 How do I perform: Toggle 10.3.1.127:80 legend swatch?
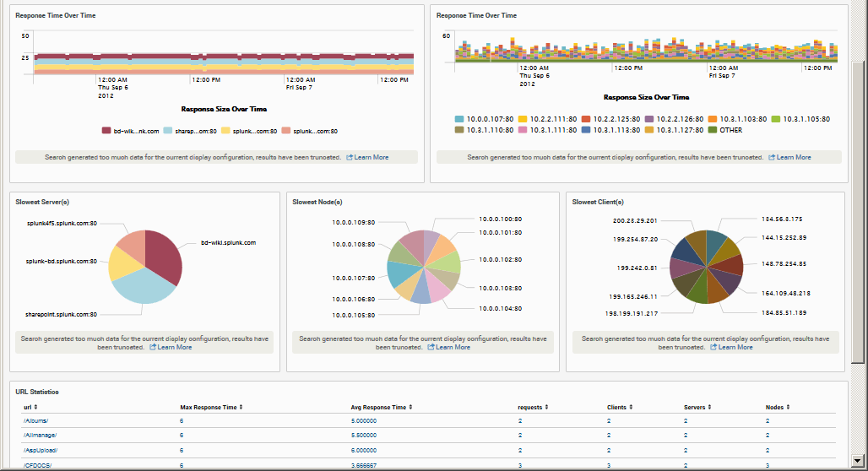tap(649, 130)
